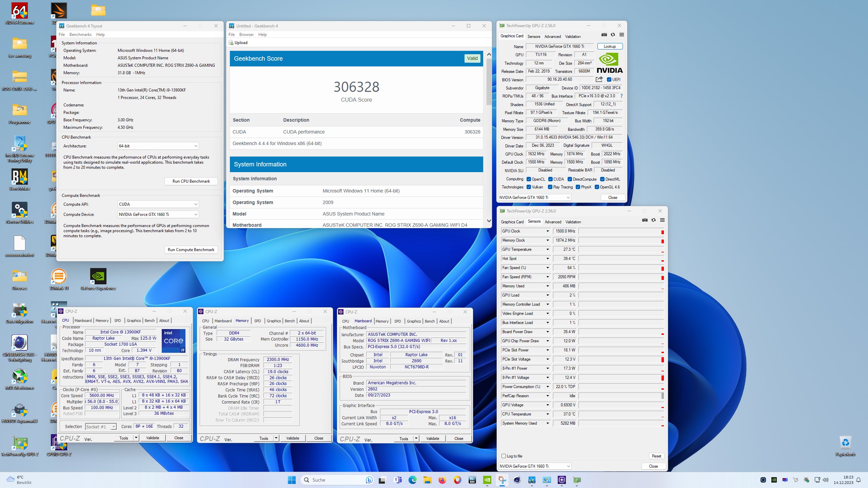Toggle CUDA checkbox in GPU-Z
This screenshot has width=868, height=488.
click(x=550, y=179)
